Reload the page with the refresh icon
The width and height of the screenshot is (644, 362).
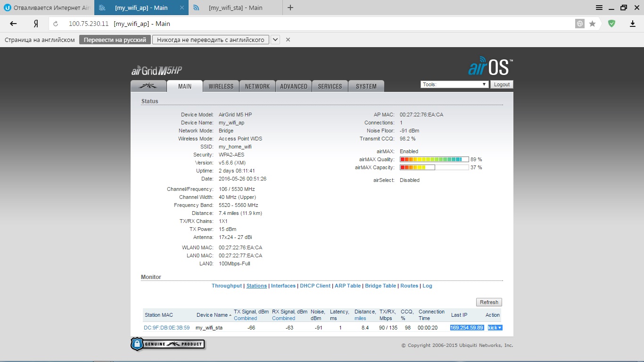pos(56,24)
